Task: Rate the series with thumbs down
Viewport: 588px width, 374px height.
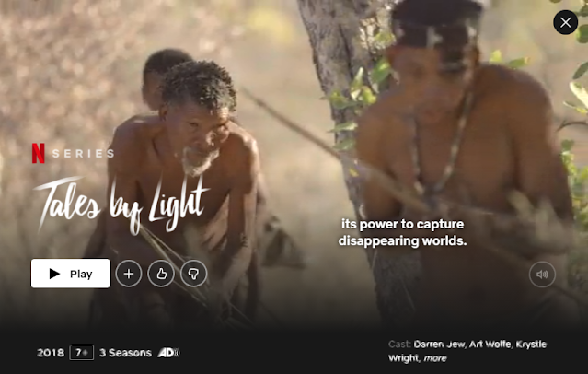Action: click(193, 274)
